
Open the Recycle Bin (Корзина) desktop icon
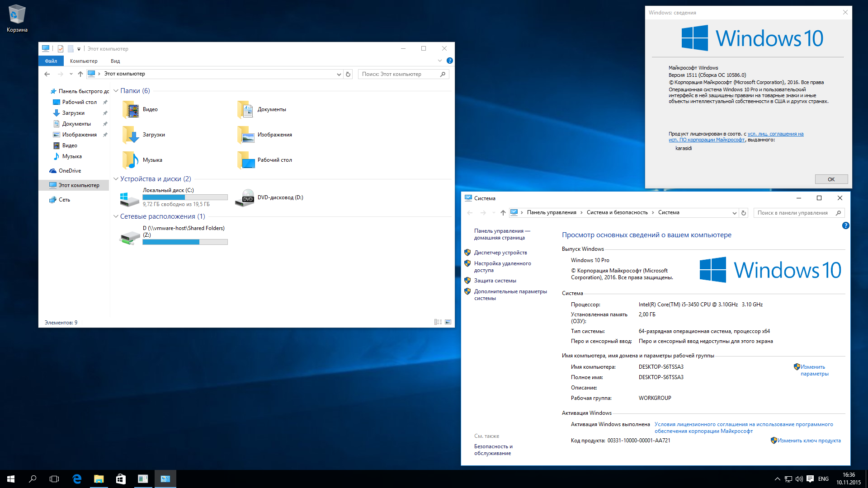point(17,19)
